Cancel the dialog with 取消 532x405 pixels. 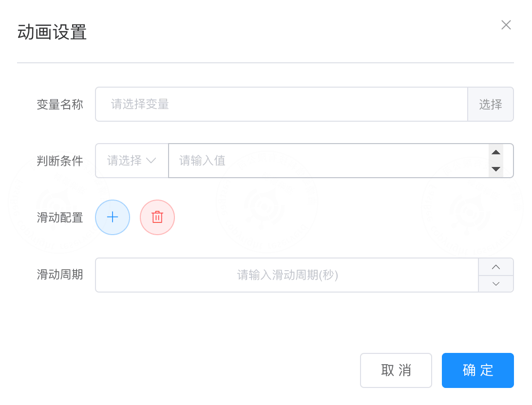(396, 370)
